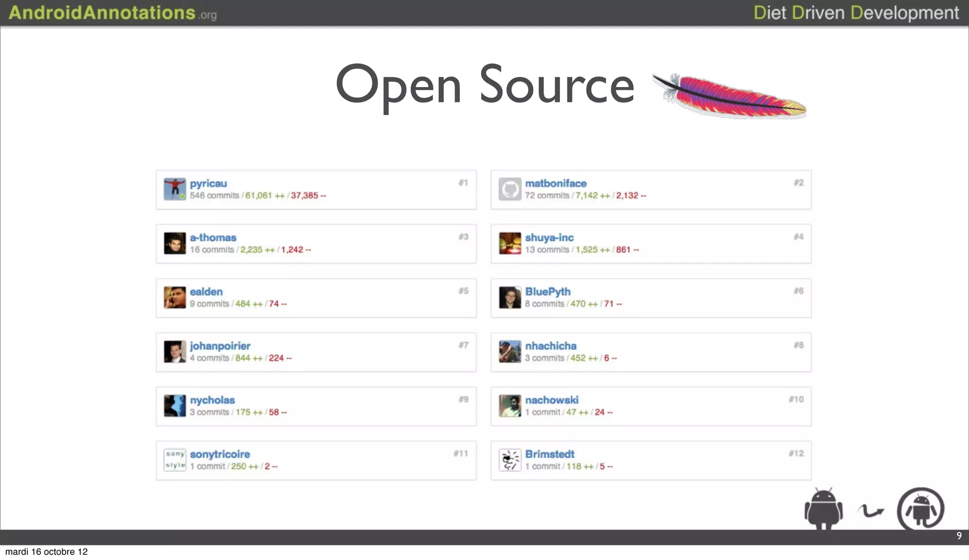Click '118 ++' under Brimstedt

click(580, 466)
